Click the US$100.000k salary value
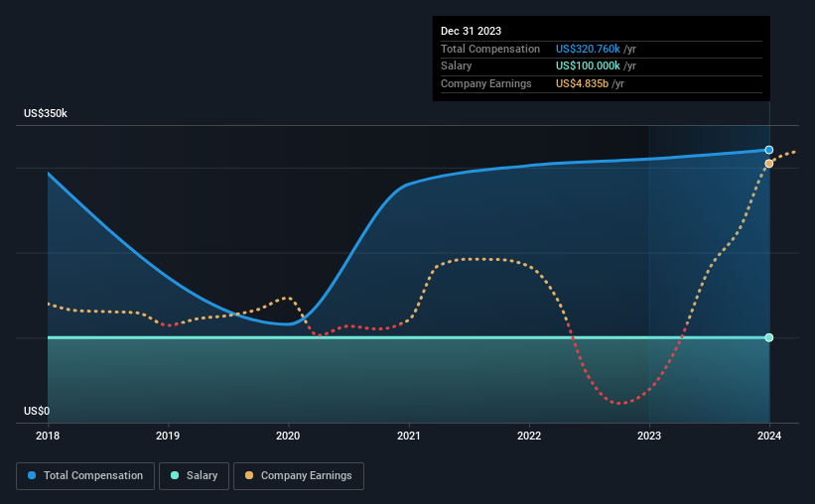This screenshot has height=504, width=815. (588, 66)
